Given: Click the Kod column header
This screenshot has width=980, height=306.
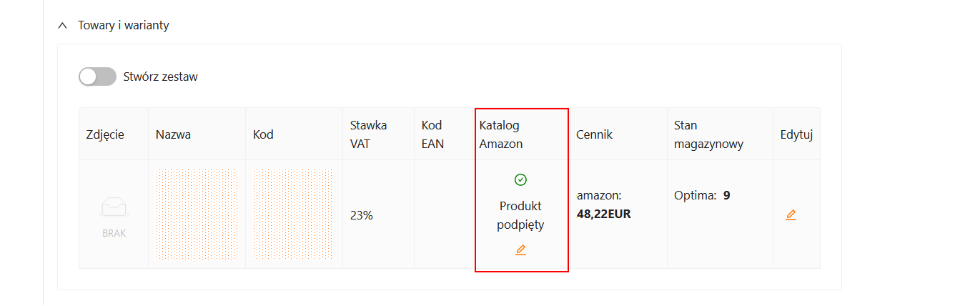Looking at the screenshot, I should 263,134.
